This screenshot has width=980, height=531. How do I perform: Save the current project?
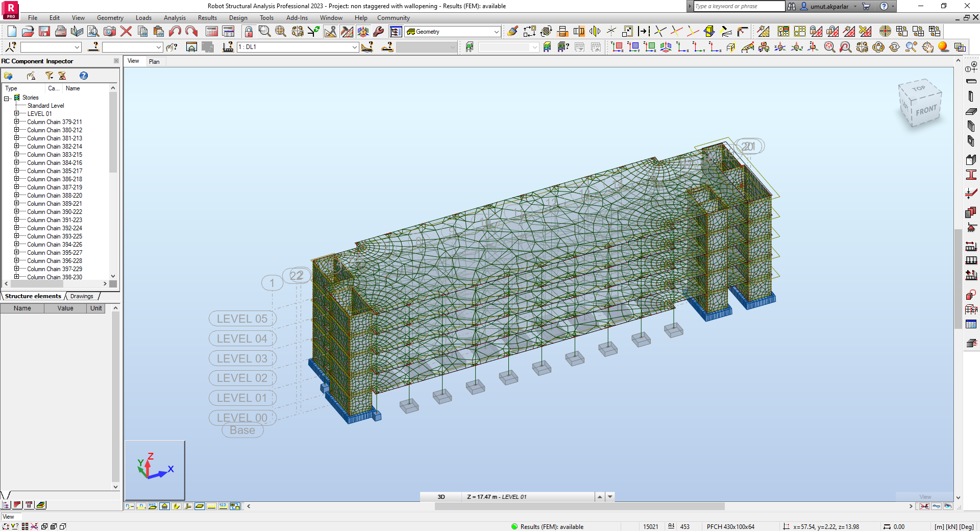[44, 31]
